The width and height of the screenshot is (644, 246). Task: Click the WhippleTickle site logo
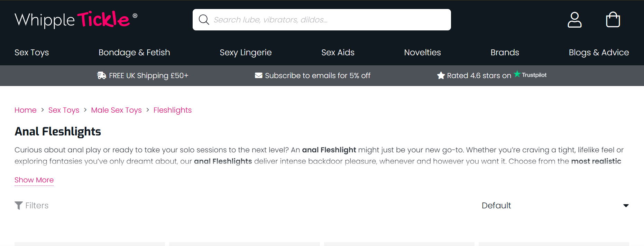point(76,20)
